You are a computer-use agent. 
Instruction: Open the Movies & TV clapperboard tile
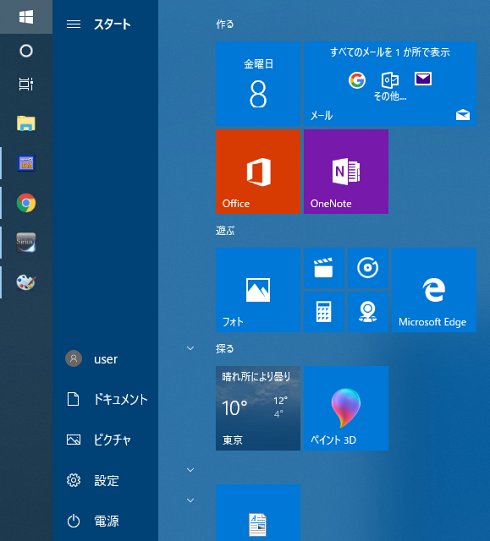[324, 268]
